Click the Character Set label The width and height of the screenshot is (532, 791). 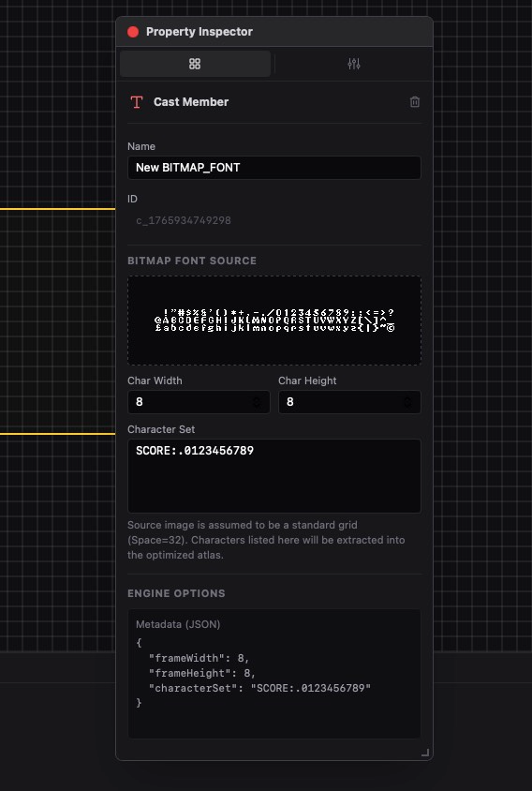click(x=161, y=429)
